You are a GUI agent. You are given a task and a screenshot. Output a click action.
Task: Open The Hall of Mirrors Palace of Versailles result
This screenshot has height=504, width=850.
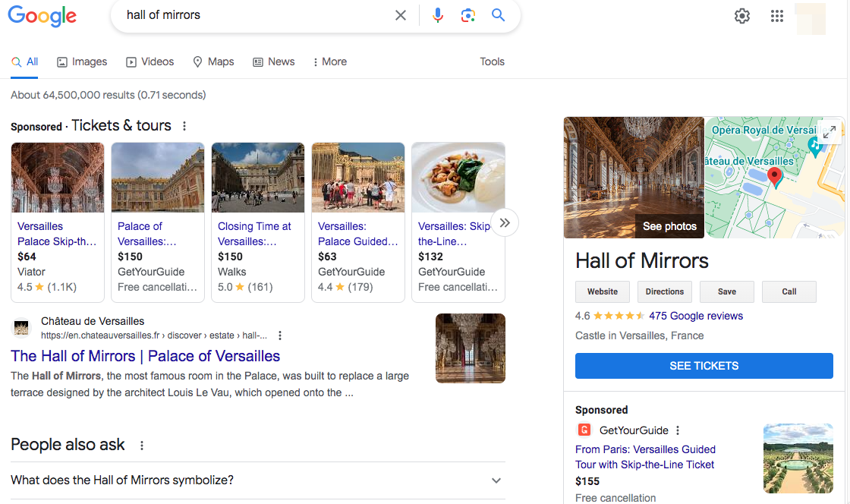pyautogui.click(x=145, y=356)
